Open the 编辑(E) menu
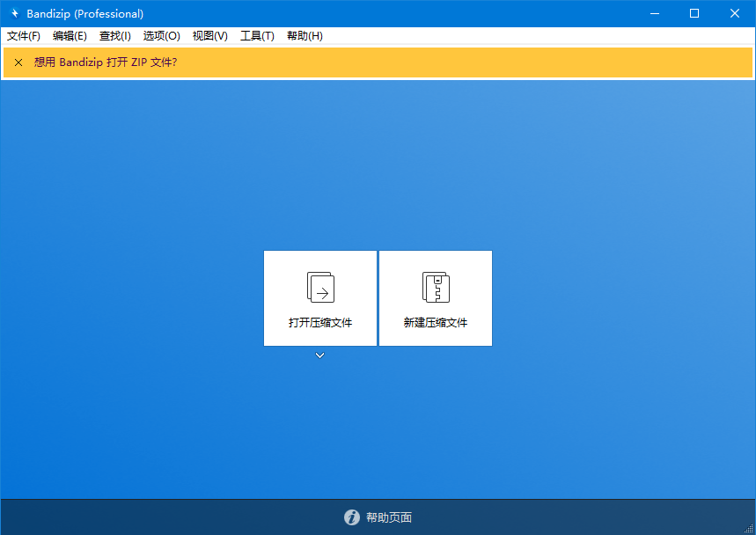756x535 pixels. 70,36
